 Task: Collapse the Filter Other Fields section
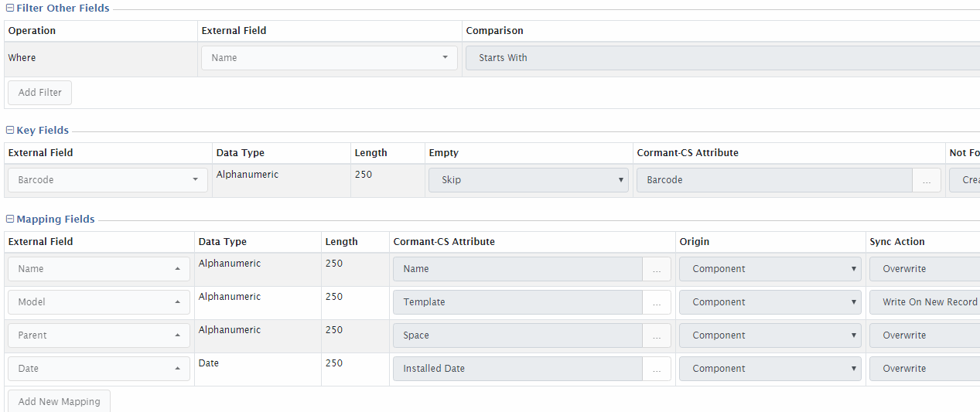[x=10, y=9]
